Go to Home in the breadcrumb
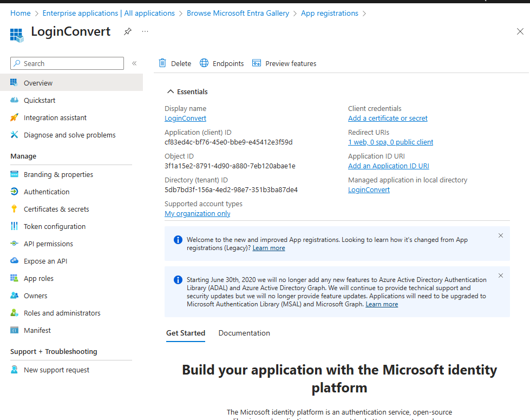 tap(20, 13)
